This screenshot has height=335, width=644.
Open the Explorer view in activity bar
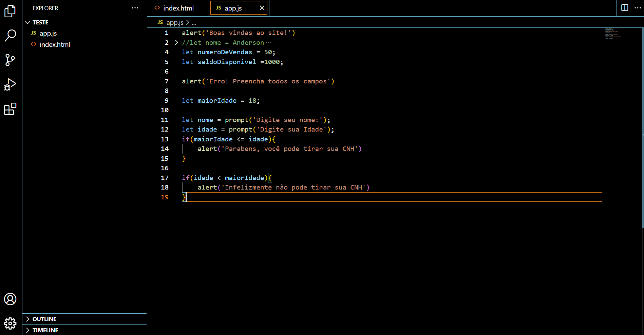pyautogui.click(x=10, y=11)
